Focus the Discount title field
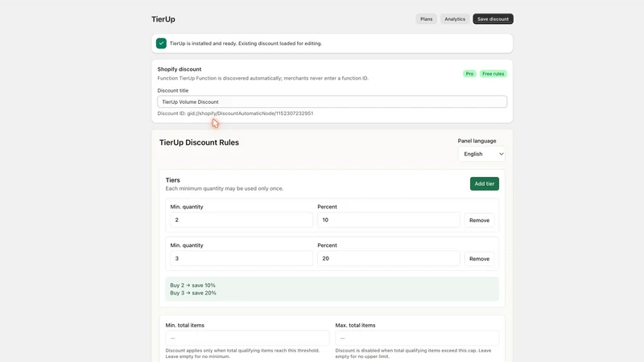This screenshot has height=362, width=644. (x=332, y=102)
